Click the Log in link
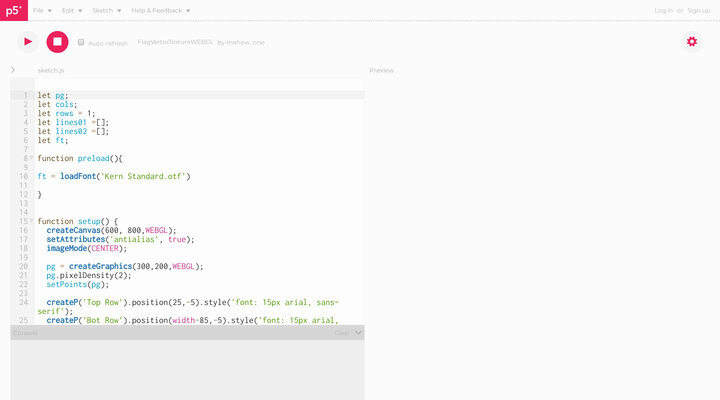 663,10
